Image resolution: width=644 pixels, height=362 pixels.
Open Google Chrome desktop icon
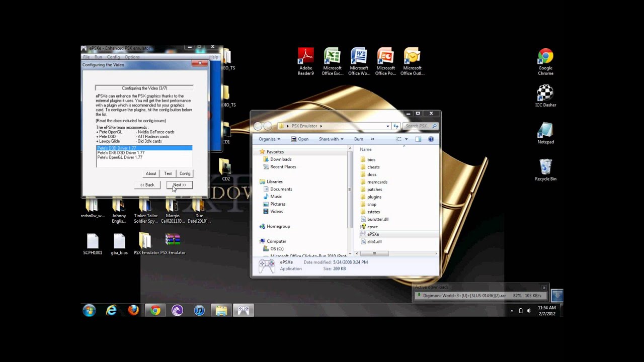pos(545,61)
